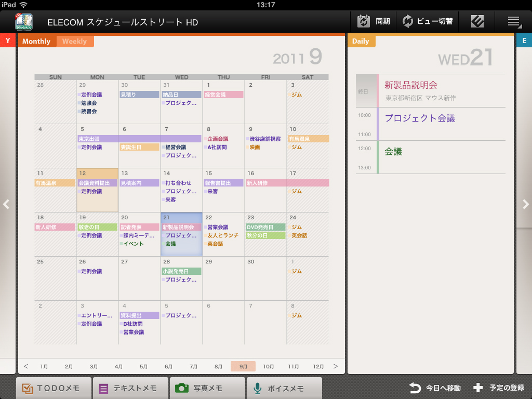The height and width of the screenshot is (399, 532).
Task: Switch to the Weekly tab
Action: coord(75,42)
